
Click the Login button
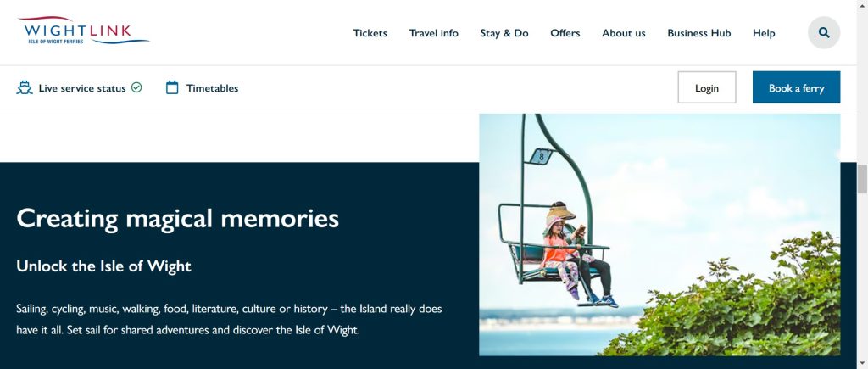[706, 87]
